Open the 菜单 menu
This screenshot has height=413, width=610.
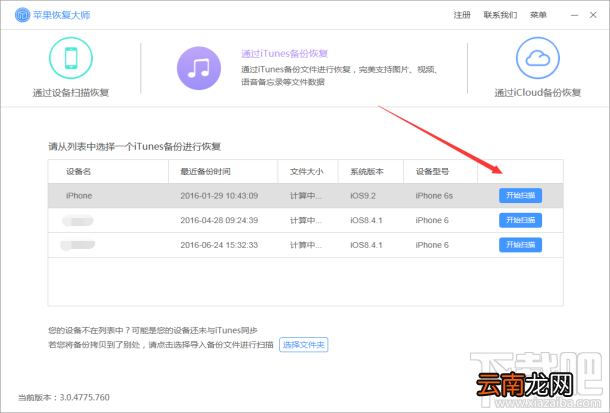pyautogui.click(x=538, y=15)
